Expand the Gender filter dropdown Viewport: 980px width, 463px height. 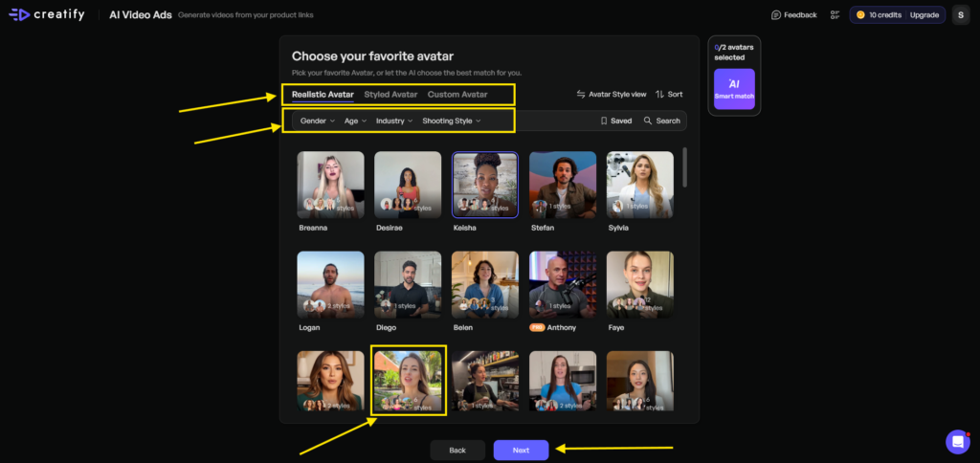click(x=317, y=121)
